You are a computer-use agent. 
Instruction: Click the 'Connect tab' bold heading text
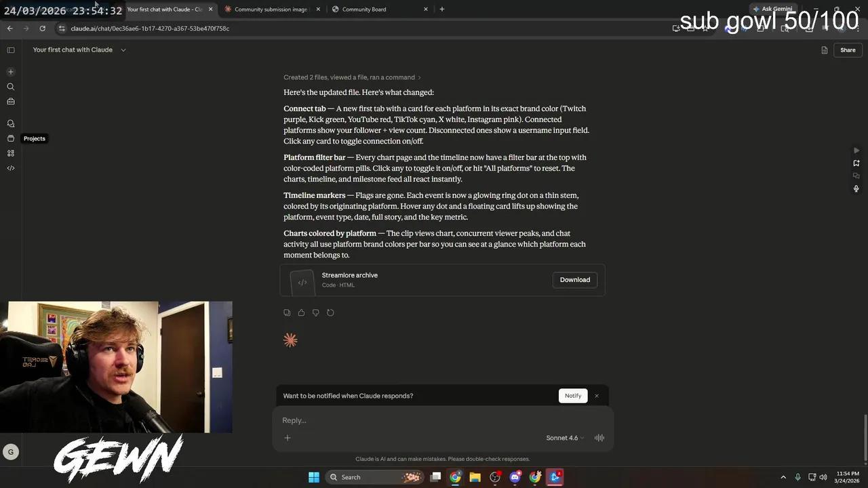tap(304, 108)
